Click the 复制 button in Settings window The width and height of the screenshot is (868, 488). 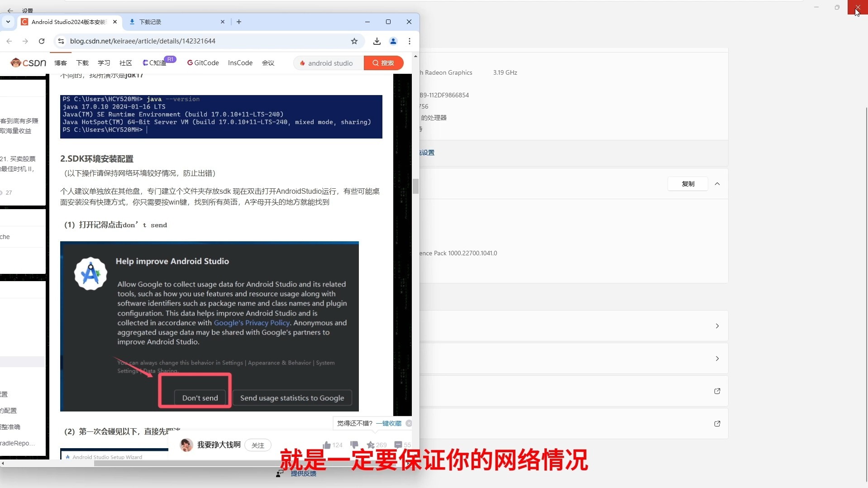point(688,184)
